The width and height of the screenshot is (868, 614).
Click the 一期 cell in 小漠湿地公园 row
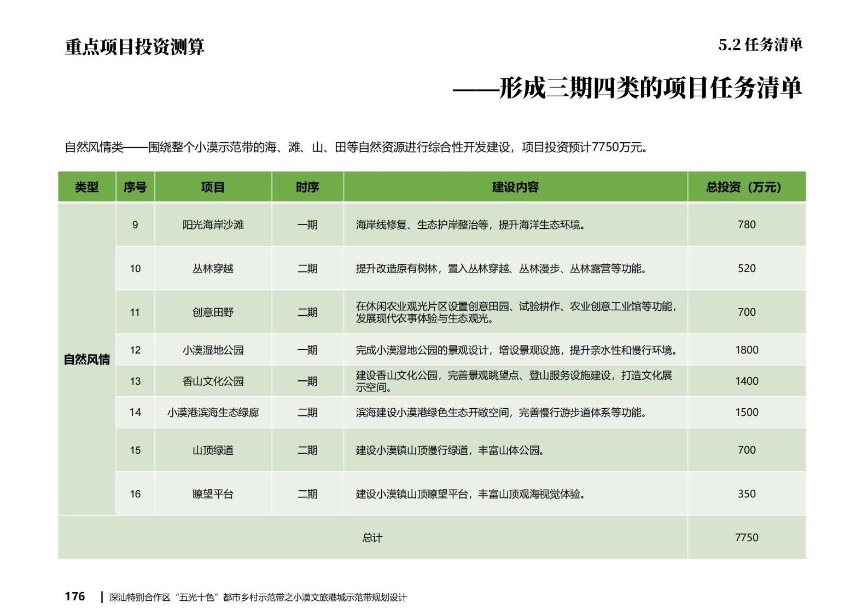click(307, 350)
